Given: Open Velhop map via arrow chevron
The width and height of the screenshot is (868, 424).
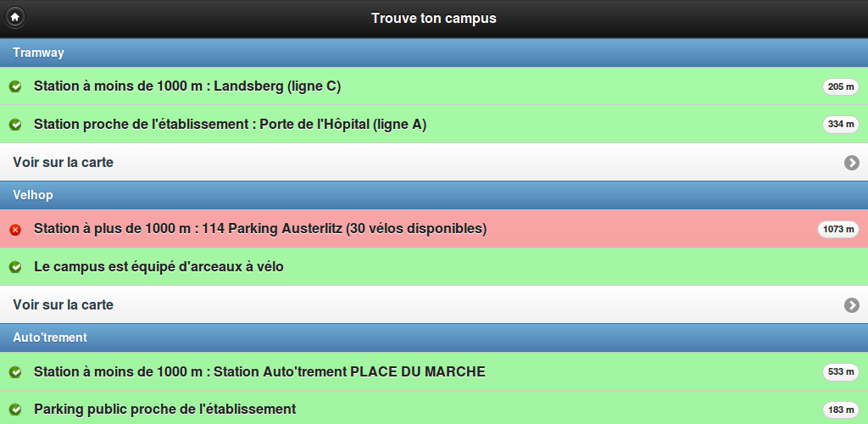Looking at the screenshot, I should tap(852, 305).
